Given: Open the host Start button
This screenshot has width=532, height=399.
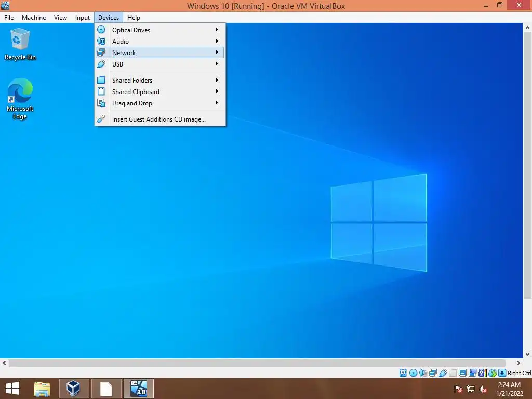Looking at the screenshot, I should 12,389.
